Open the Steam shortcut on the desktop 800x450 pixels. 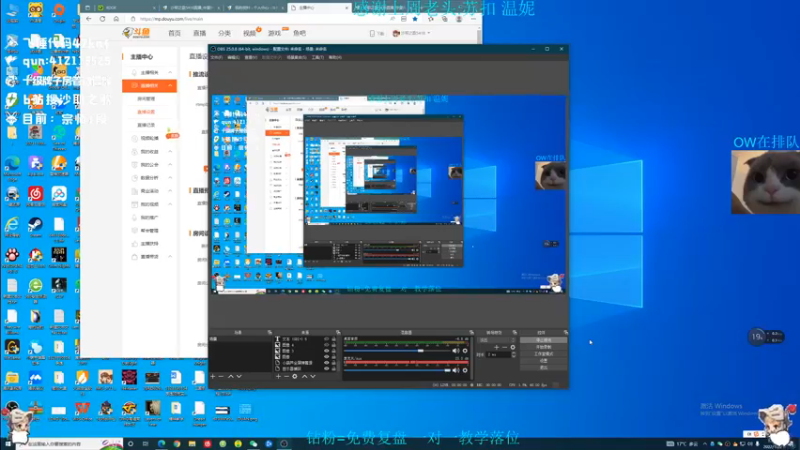point(35,227)
